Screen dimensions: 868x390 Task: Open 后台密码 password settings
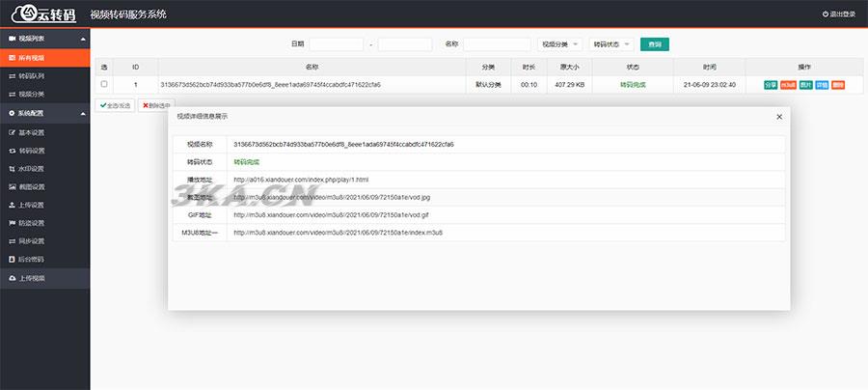click(32, 259)
